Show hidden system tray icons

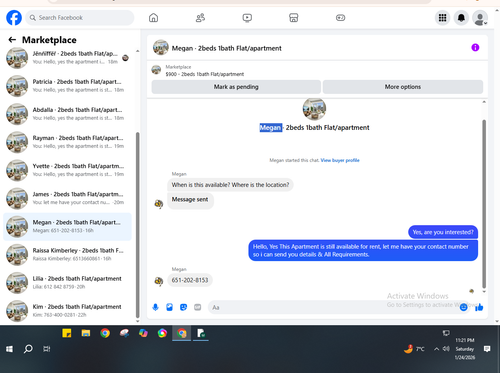436,349
